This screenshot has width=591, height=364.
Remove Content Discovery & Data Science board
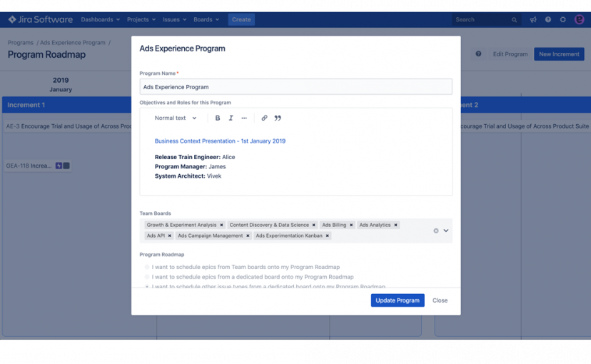[313, 225]
